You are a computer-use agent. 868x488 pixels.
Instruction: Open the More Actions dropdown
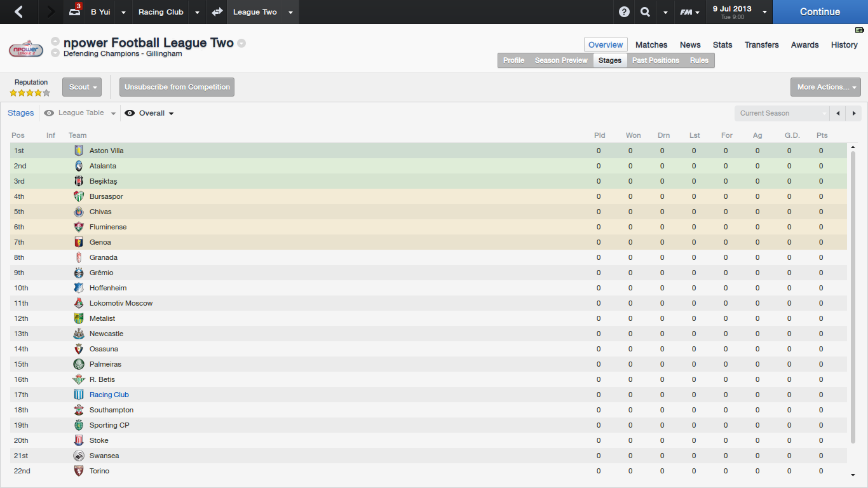pyautogui.click(x=825, y=87)
